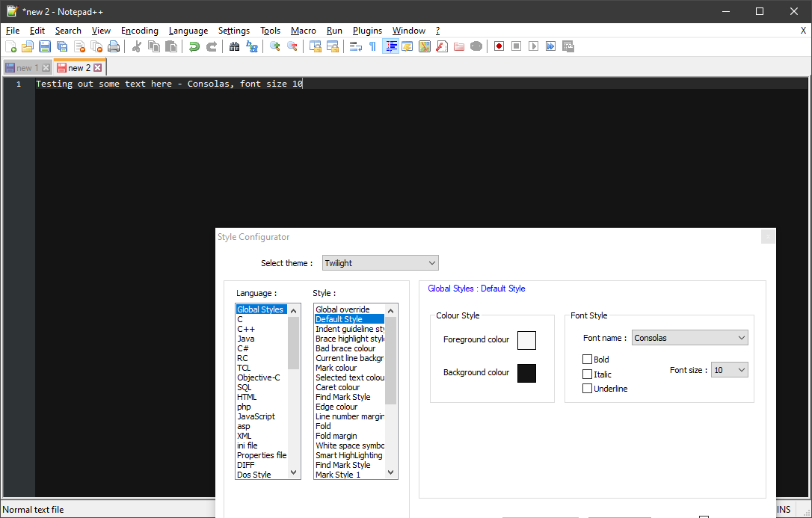Run macro multiple times icon
The height and width of the screenshot is (518, 812).
550,46
